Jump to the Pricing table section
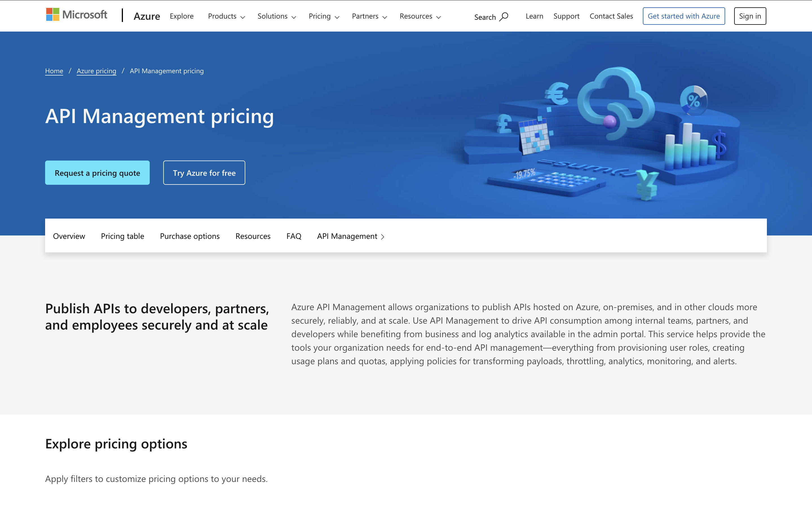The image size is (812, 507). click(122, 236)
